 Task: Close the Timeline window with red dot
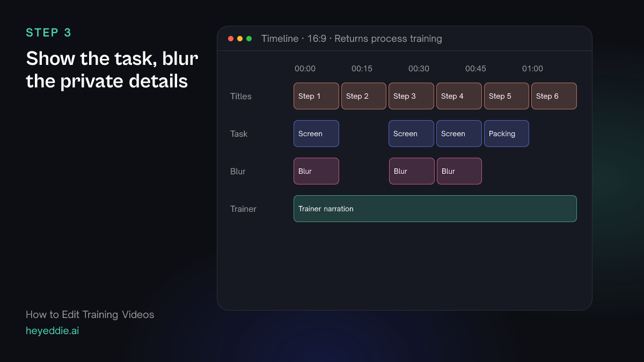231,39
